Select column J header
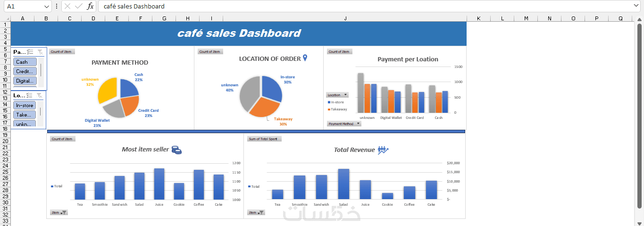The image size is (644, 226). click(345, 18)
